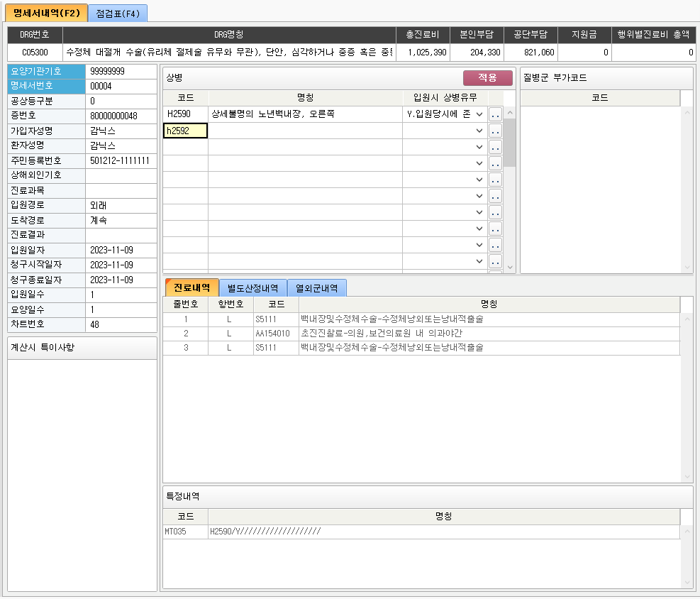Screen dimensions: 700x599
Task: Click '..' lookup button in third diagnosis row
Action: (x=496, y=147)
